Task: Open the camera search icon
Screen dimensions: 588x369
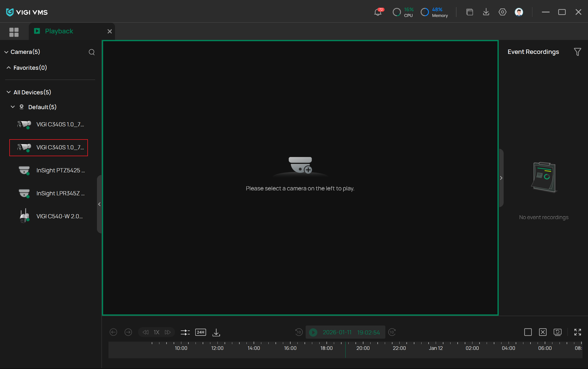Action: click(92, 52)
